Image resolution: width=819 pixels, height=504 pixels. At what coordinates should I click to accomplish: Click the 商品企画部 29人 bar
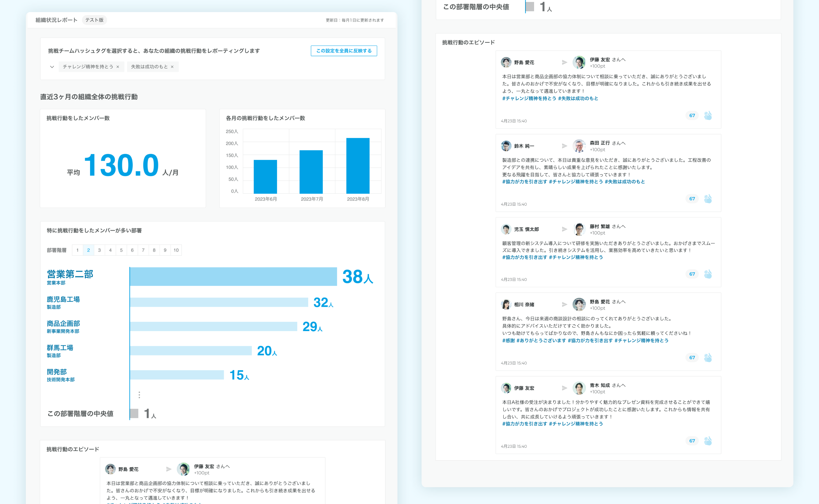click(x=213, y=326)
